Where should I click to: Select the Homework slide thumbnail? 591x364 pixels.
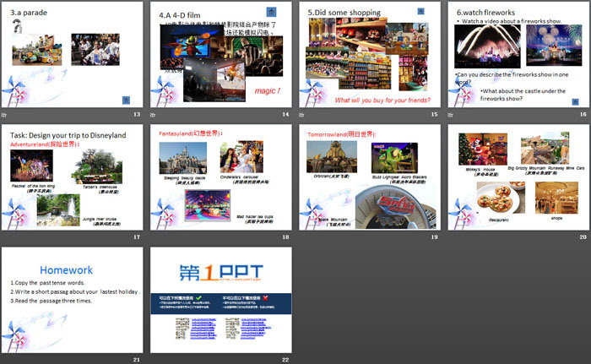[72, 300]
